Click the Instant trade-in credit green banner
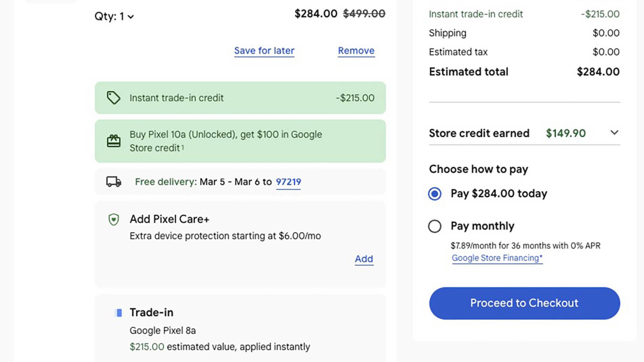 tap(240, 98)
